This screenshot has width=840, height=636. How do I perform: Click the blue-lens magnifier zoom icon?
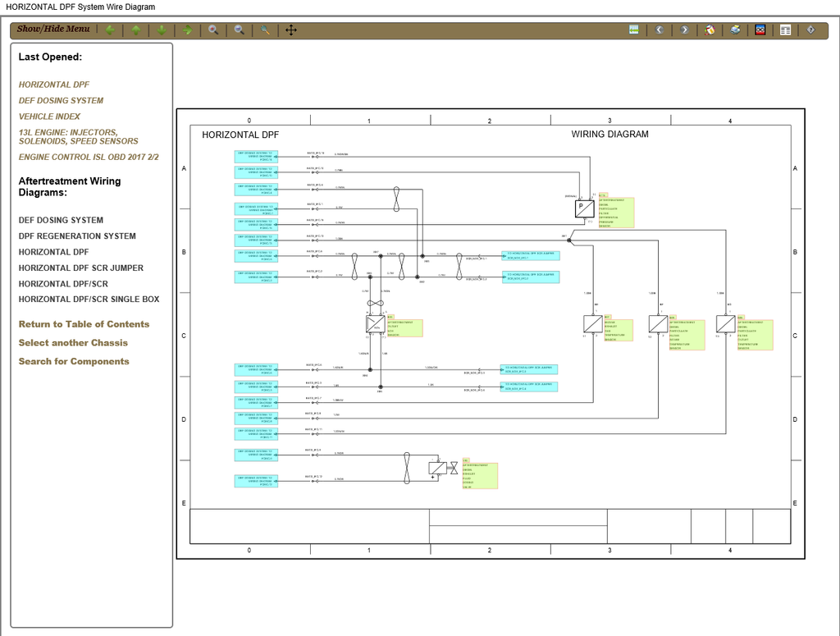click(240, 30)
